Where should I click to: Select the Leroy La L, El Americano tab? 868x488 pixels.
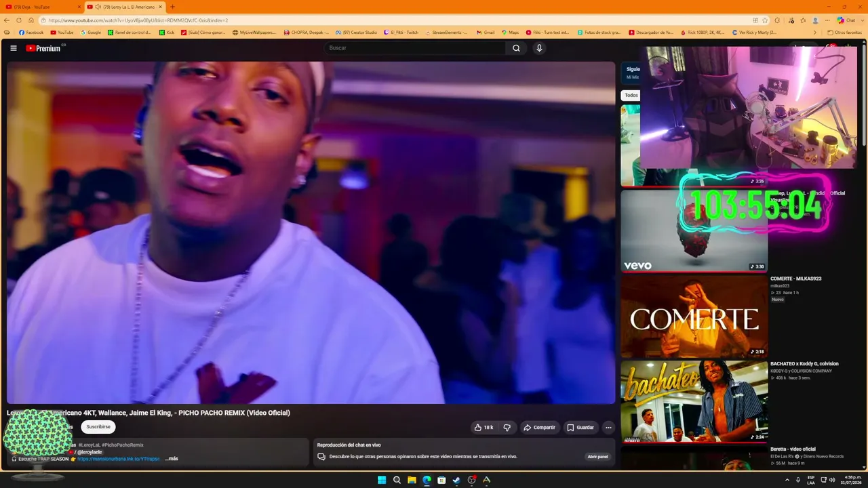(x=124, y=7)
